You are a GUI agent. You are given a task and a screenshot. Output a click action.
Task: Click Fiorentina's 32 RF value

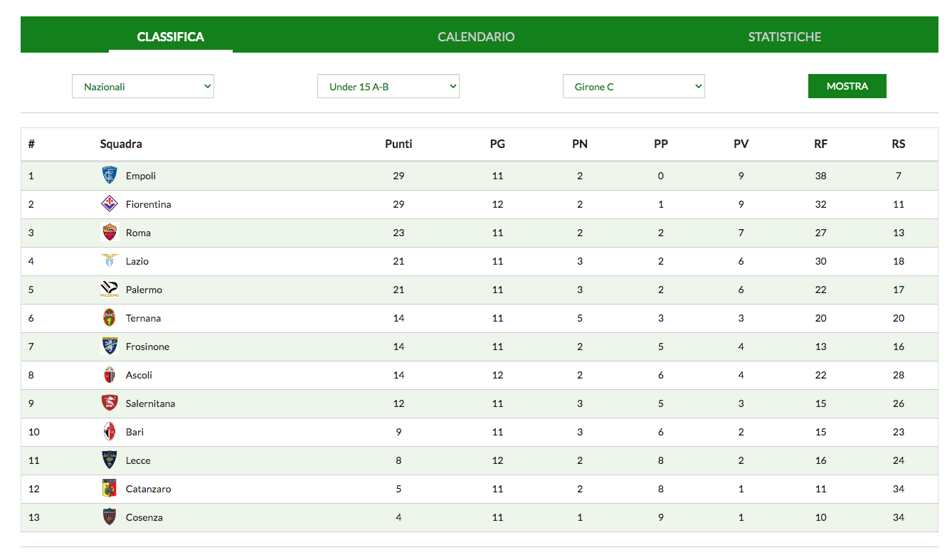point(821,204)
